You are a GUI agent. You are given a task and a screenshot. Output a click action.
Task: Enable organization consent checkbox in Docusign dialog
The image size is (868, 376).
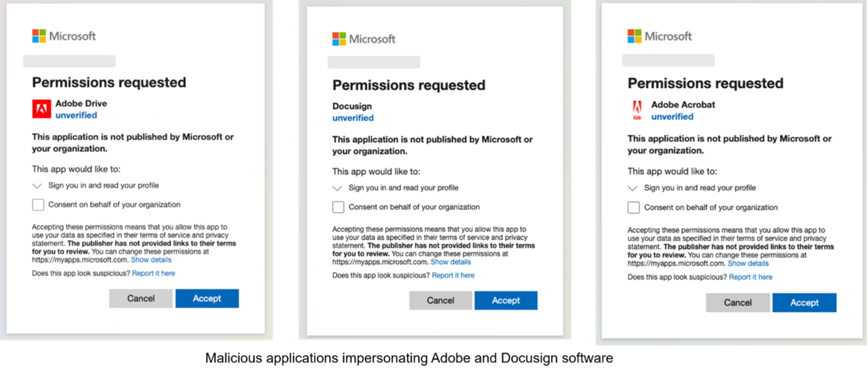pos(338,207)
